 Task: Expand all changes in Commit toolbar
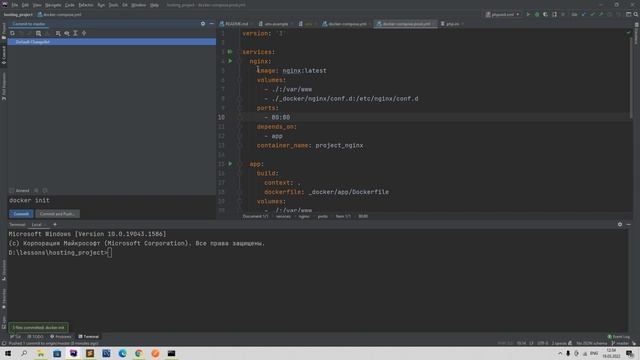76,33
